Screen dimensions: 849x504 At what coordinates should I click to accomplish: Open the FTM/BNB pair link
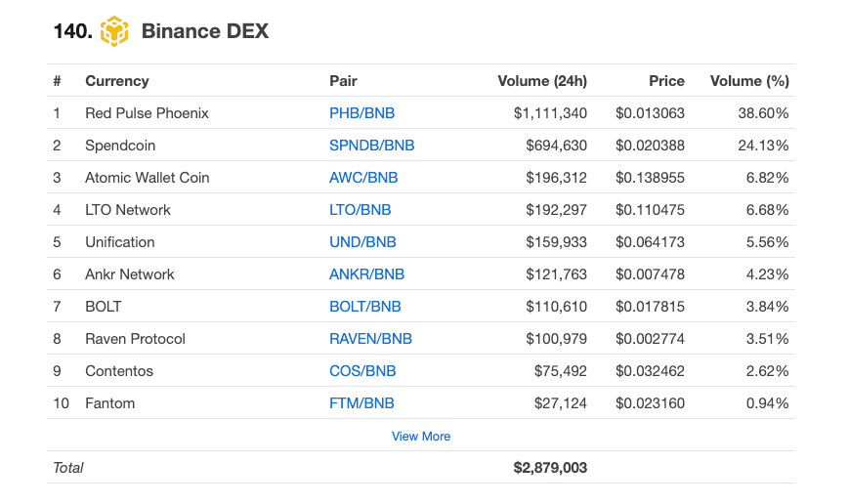(x=361, y=403)
